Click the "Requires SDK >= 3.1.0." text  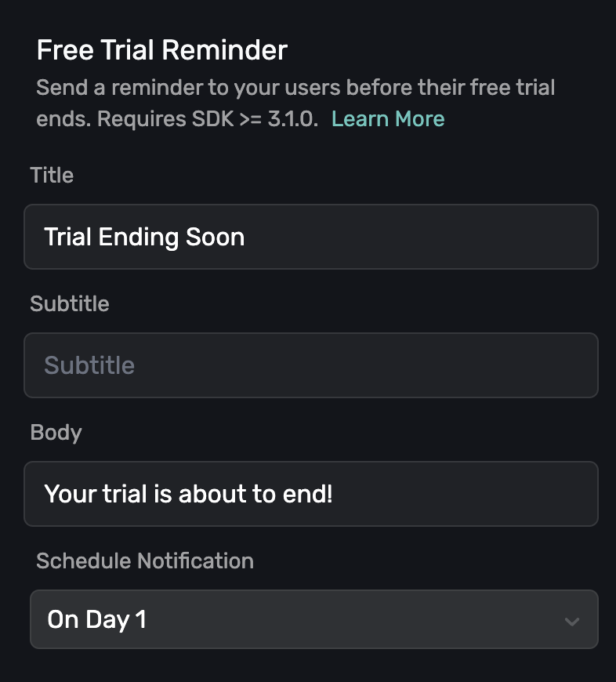tap(208, 119)
